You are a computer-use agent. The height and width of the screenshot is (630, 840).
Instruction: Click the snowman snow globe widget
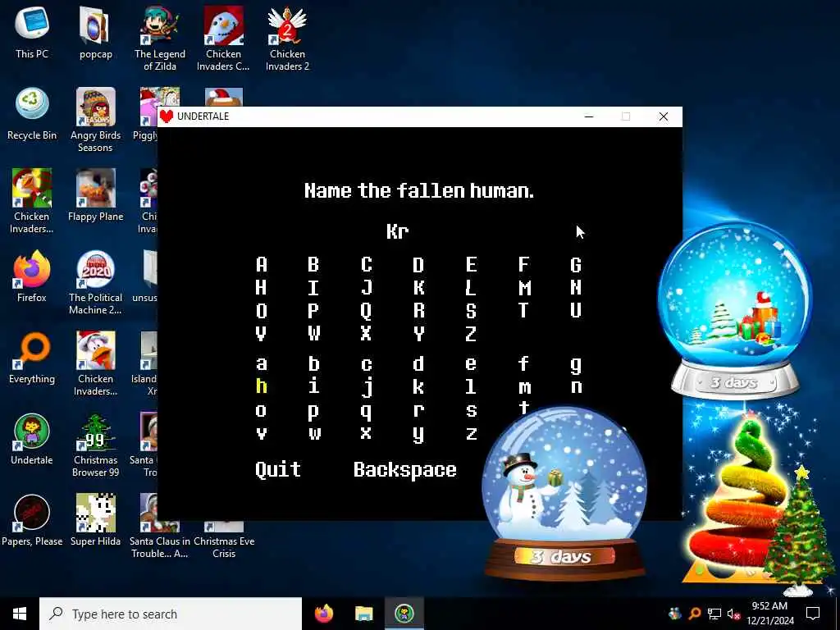click(x=564, y=493)
